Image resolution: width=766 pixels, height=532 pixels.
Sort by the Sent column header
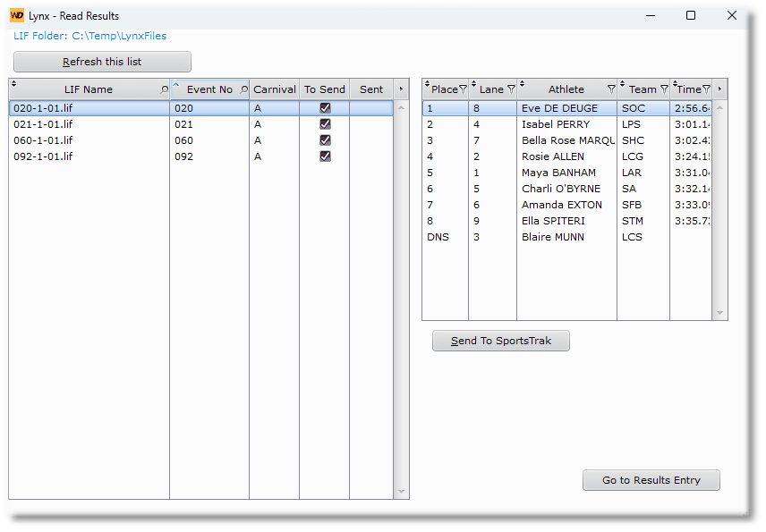[x=371, y=89]
